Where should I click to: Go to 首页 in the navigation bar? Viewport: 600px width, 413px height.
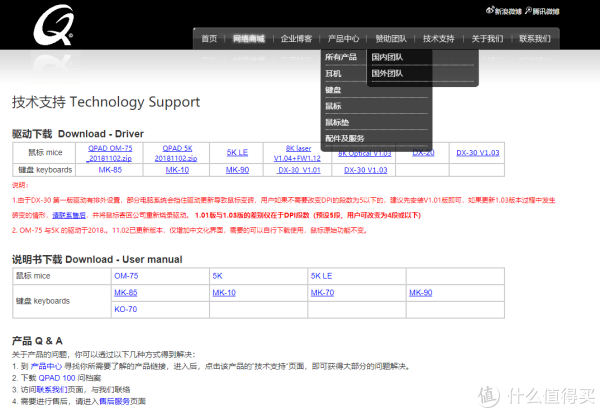point(209,38)
